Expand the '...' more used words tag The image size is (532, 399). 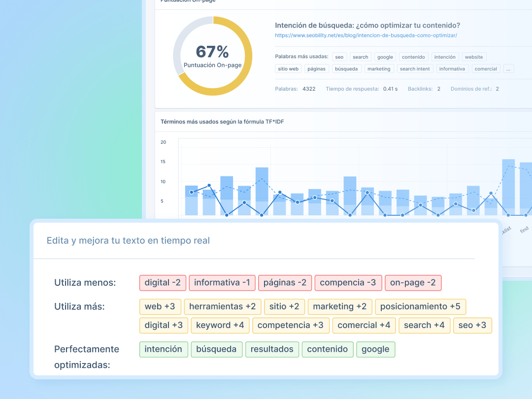(x=508, y=69)
